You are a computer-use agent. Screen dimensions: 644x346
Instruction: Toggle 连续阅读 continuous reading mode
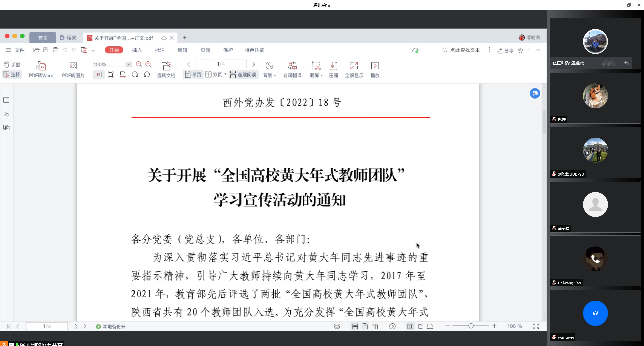[244, 75]
